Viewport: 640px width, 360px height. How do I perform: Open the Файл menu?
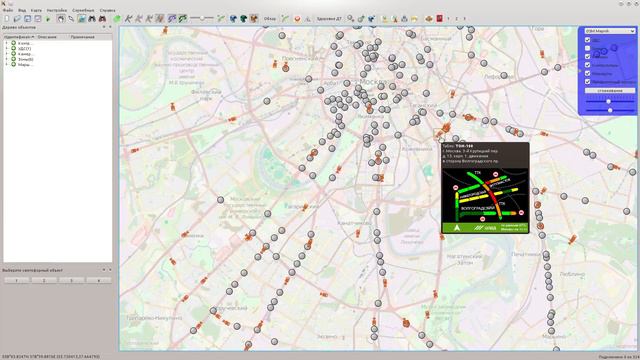point(7,10)
